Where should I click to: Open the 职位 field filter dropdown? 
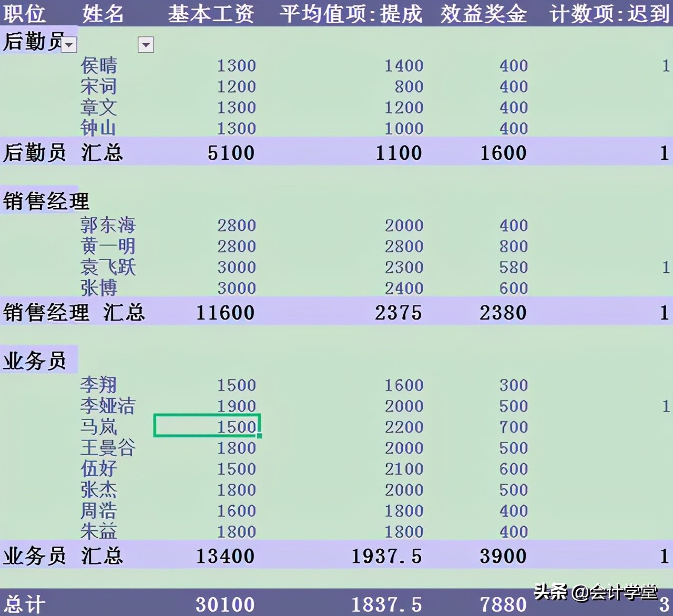[x=69, y=45]
